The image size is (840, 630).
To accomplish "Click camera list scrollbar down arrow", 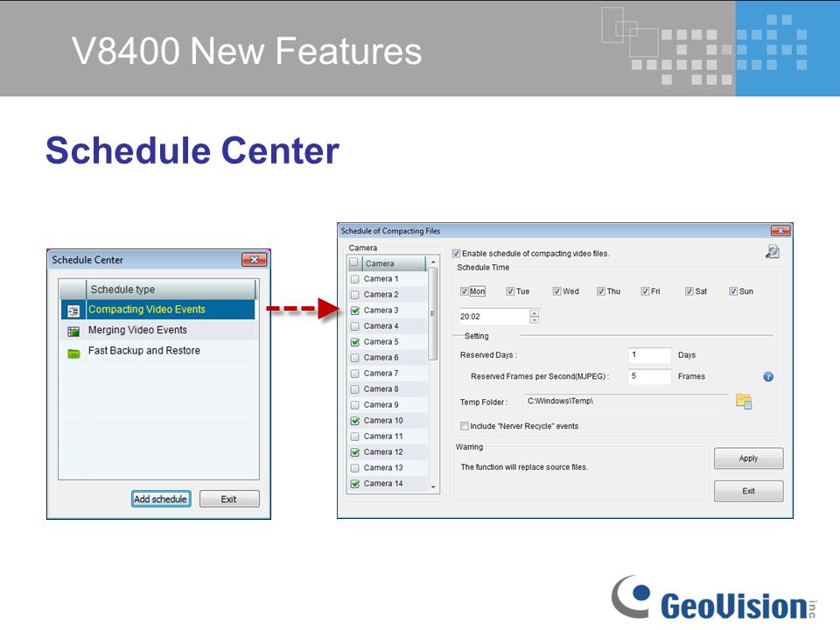I will pyautogui.click(x=433, y=487).
